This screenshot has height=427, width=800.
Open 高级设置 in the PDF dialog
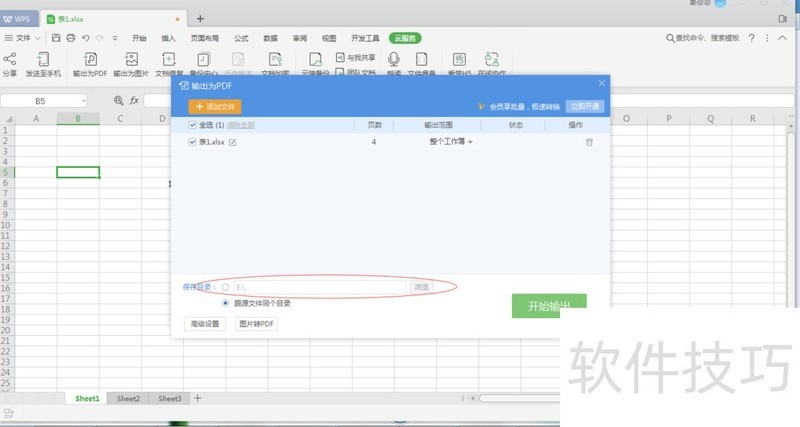(x=205, y=324)
